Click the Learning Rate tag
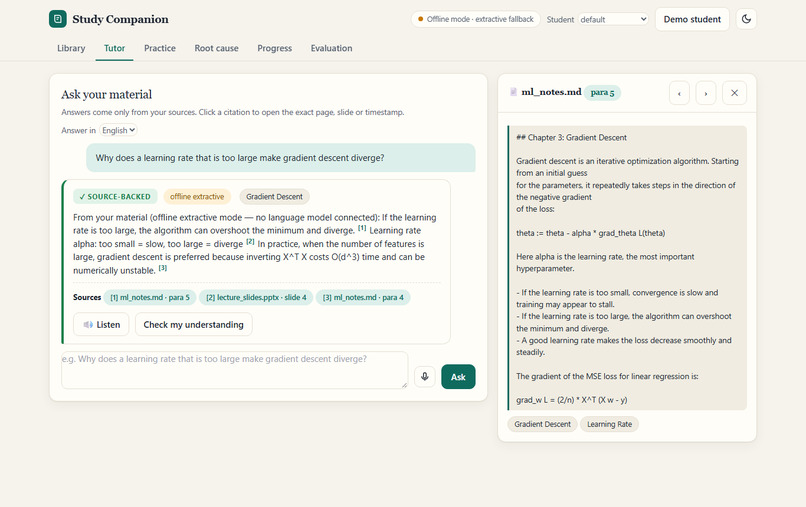The width and height of the screenshot is (806, 507). pyautogui.click(x=610, y=424)
